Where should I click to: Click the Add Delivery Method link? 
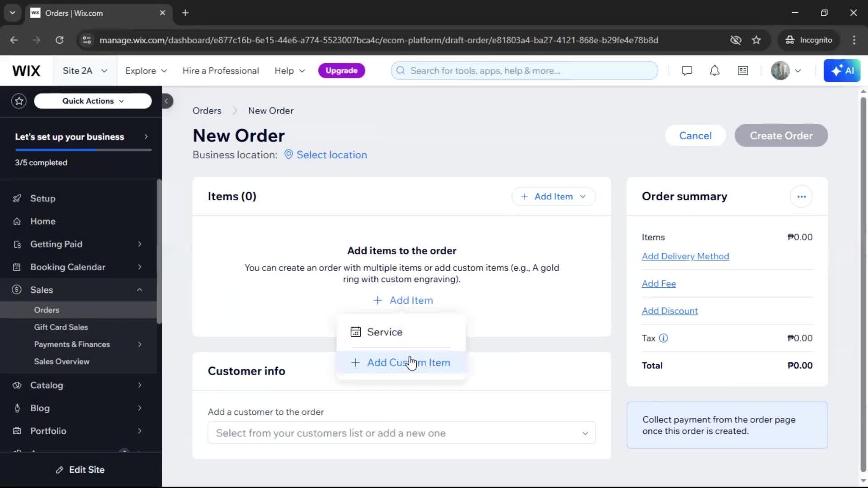[x=685, y=256]
